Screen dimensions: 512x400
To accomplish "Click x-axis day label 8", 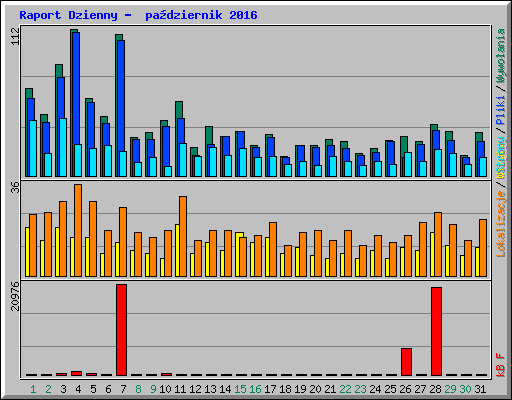I will [138, 389].
